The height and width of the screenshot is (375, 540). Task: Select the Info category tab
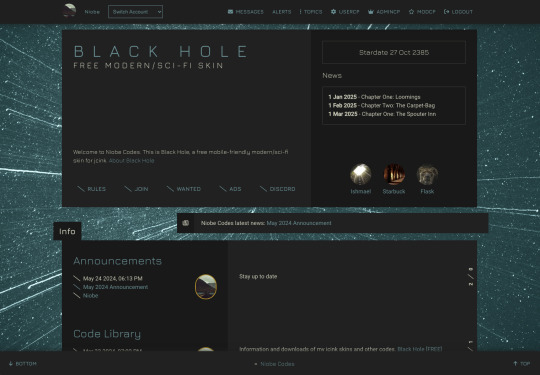[x=67, y=231]
